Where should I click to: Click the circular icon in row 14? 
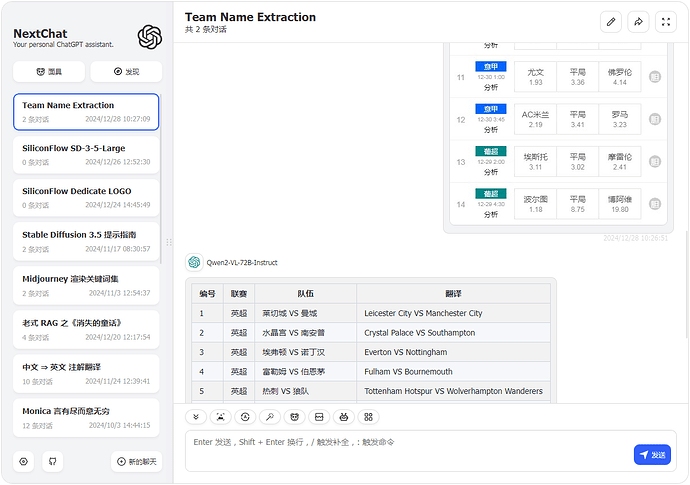655,204
